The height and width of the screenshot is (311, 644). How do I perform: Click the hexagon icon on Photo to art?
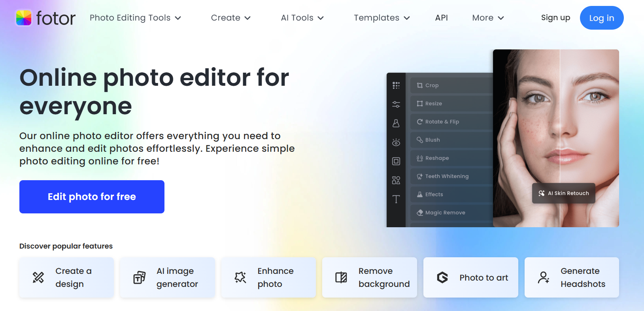point(442,277)
